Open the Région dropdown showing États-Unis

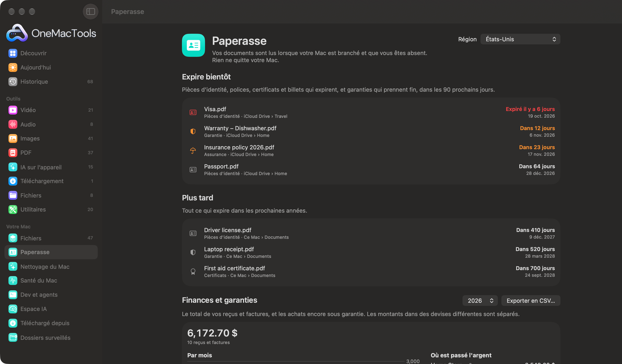point(520,39)
